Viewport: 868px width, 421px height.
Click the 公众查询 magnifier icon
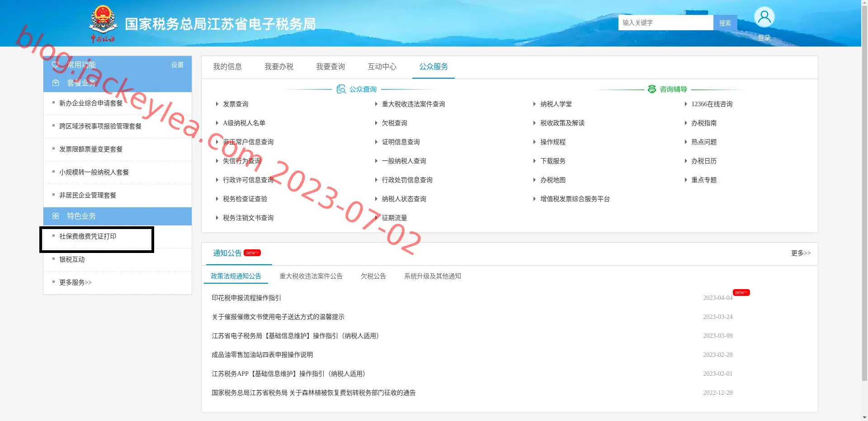[x=341, y=89]
